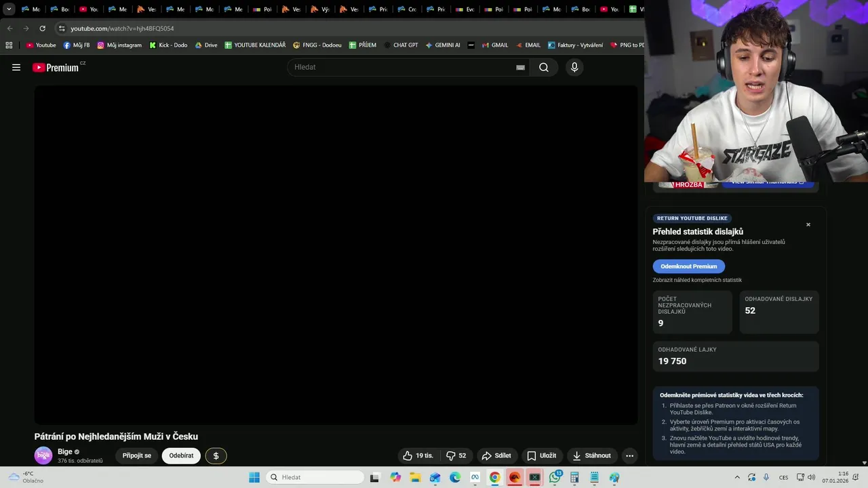868x488 pixels.
Task: Open the GMAIL bookmark
Action: pyautogui.click(x=495, y=45)
